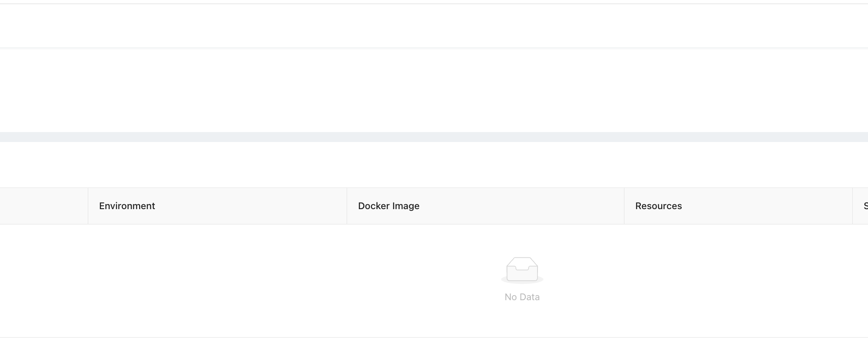
Task: Click the empty table body right of No Data
Action: [720, 279]
